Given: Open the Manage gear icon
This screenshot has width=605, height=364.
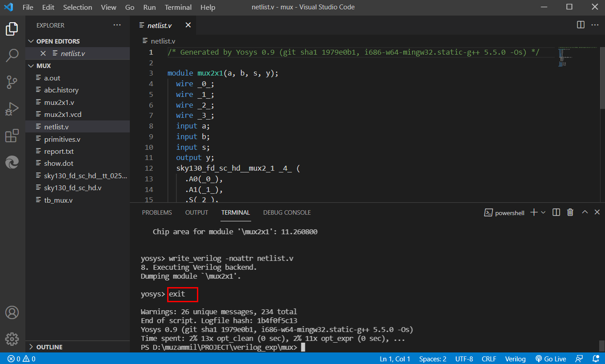Looking at the screenshot, I should click(12, 339).
